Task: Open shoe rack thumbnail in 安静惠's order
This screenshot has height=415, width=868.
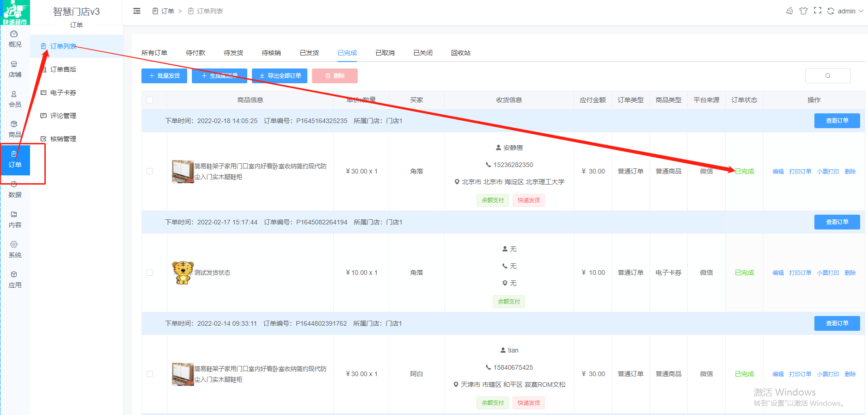Action: [x=183, y=171]
